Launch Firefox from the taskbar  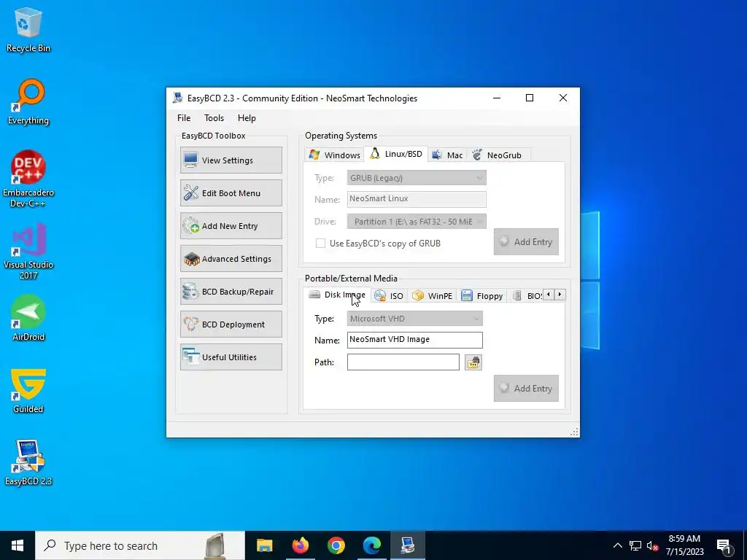300,545
